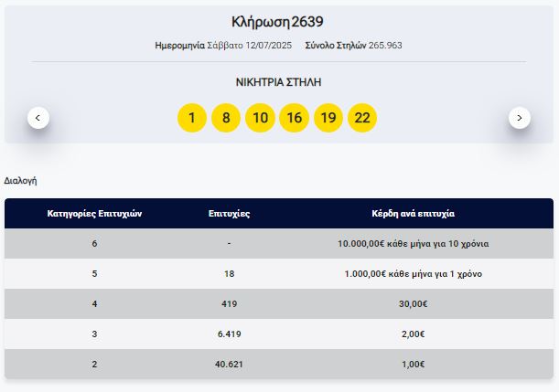Select winning number ball 8
This screenshot has height=392, width=559.
(x=225, y=118)
